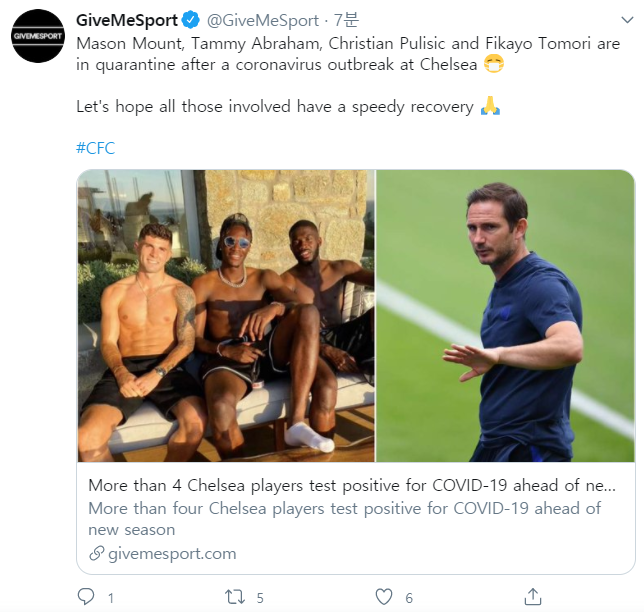This screenshot has height=612, width=644.
Task: Click the praying hands emoji
Action: [x=490, y=106]
